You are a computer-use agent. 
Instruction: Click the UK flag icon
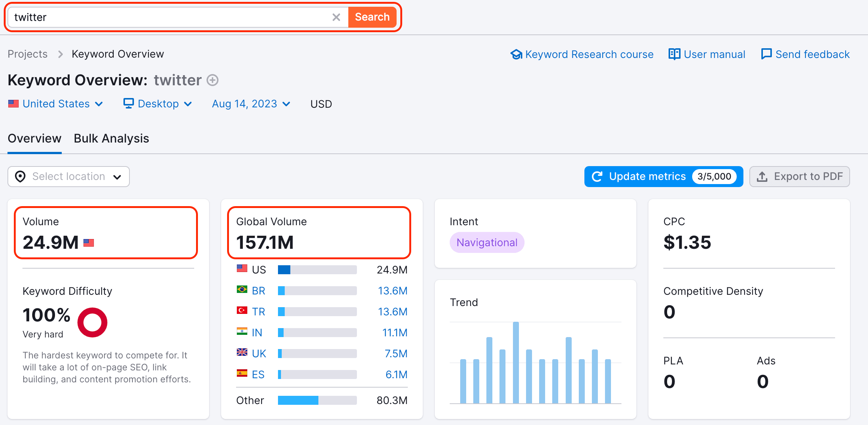[242, 352]
